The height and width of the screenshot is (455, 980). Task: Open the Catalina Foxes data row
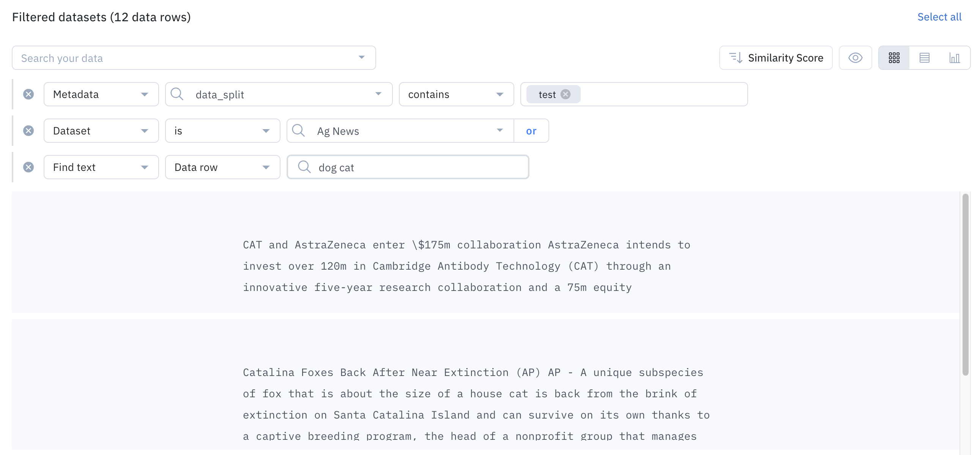tap(485, 385)
